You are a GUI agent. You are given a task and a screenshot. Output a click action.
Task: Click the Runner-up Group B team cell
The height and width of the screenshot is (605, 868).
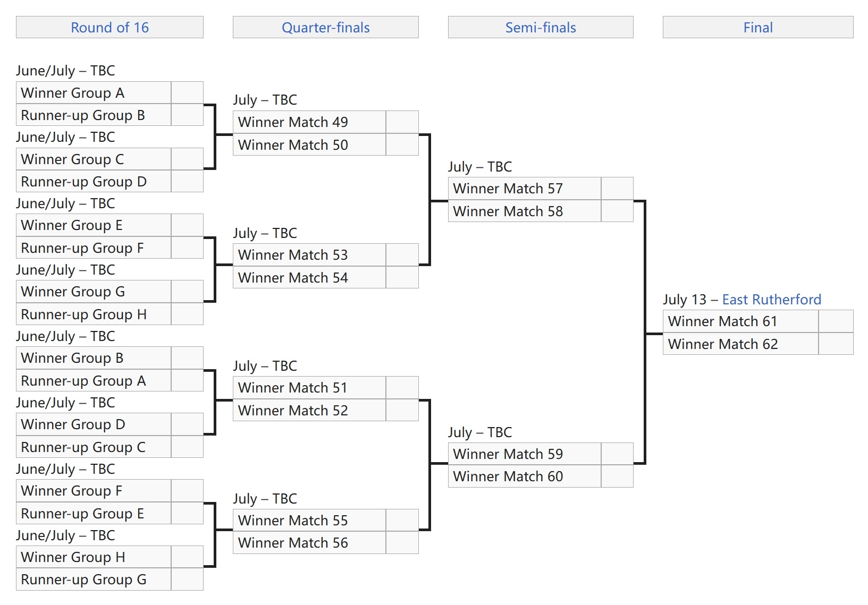coord(94,115)
